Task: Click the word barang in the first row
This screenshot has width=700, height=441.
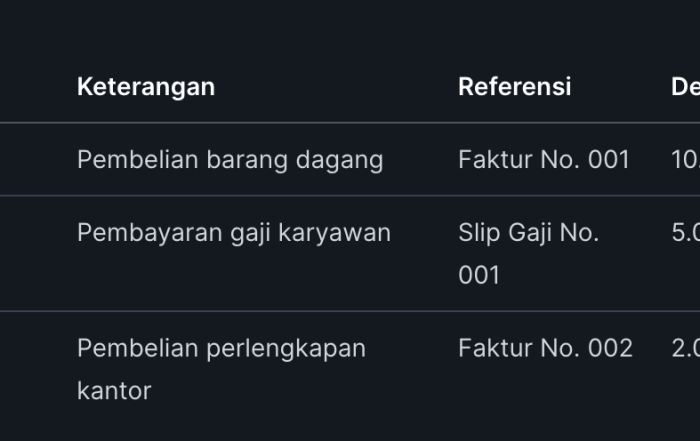Action: coord(242,160)
